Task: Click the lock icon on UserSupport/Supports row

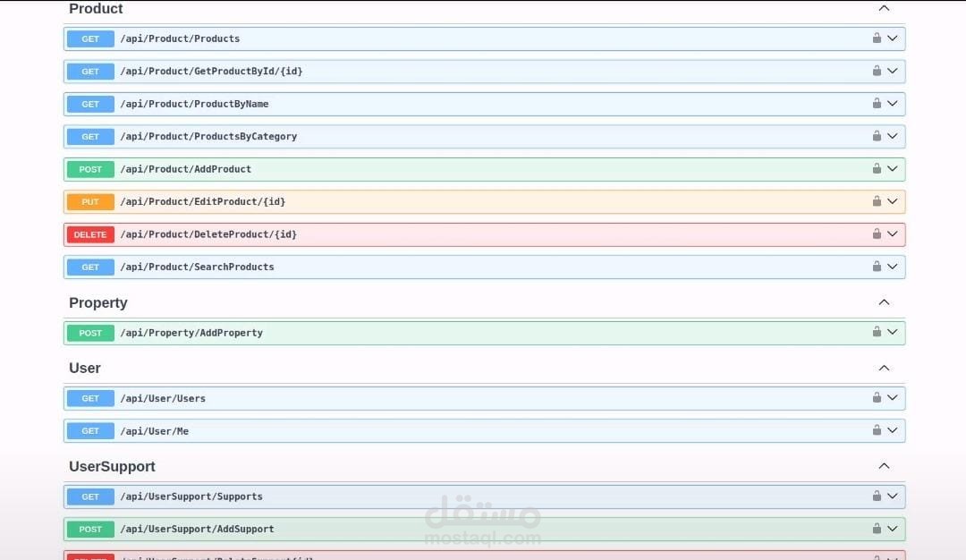Action: click(x=877, y=496)
